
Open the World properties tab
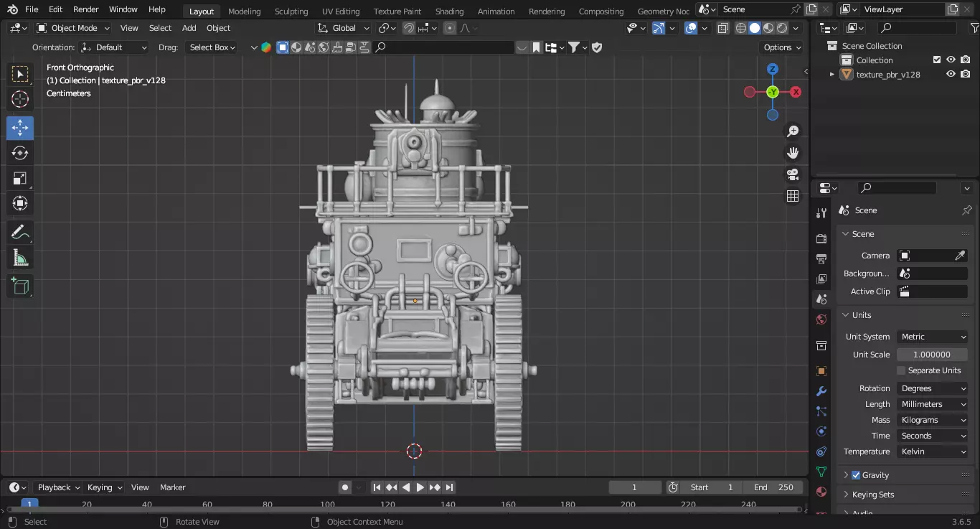click(821, 319)
